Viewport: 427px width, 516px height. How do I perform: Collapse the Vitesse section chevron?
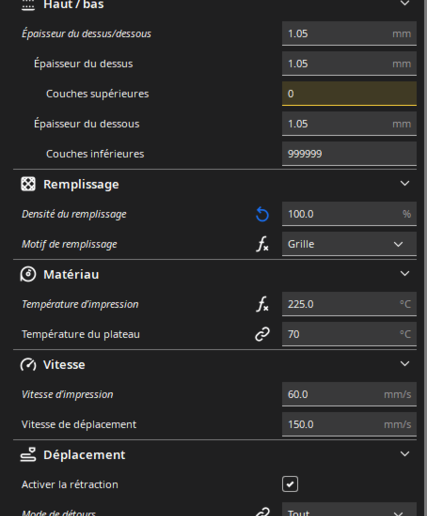coord(405,364)
